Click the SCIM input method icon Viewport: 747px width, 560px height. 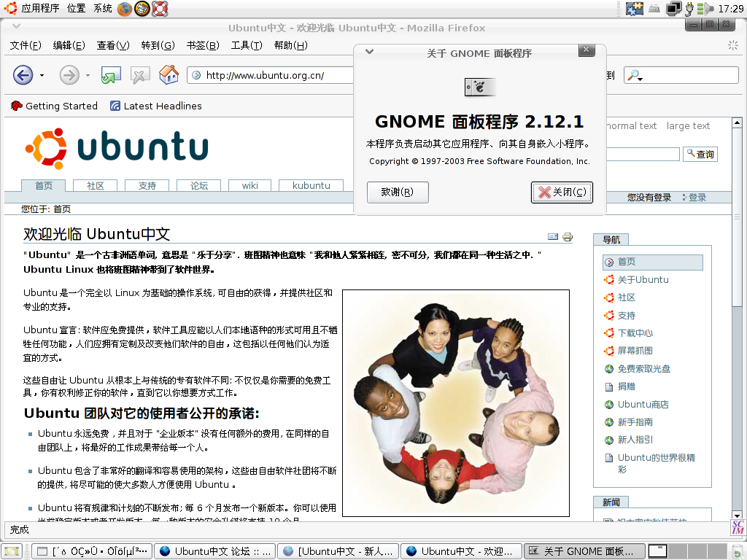[738, 527]
